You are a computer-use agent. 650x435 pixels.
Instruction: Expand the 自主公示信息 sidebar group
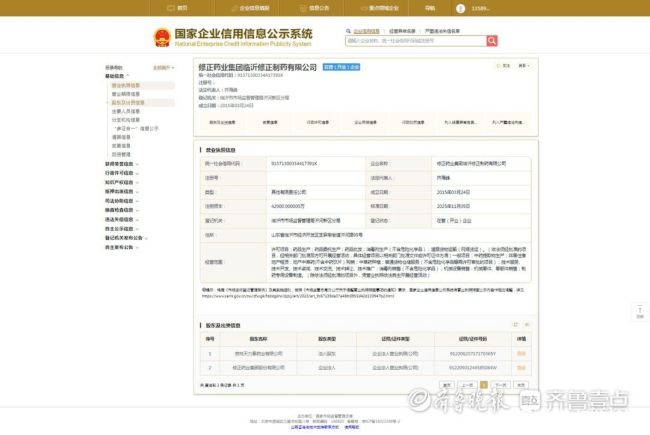tap(122, 229)
